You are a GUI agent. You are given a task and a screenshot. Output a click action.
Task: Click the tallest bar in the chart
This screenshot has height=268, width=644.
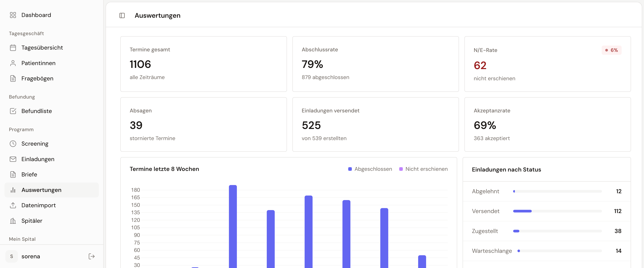[x=233, y=227]
